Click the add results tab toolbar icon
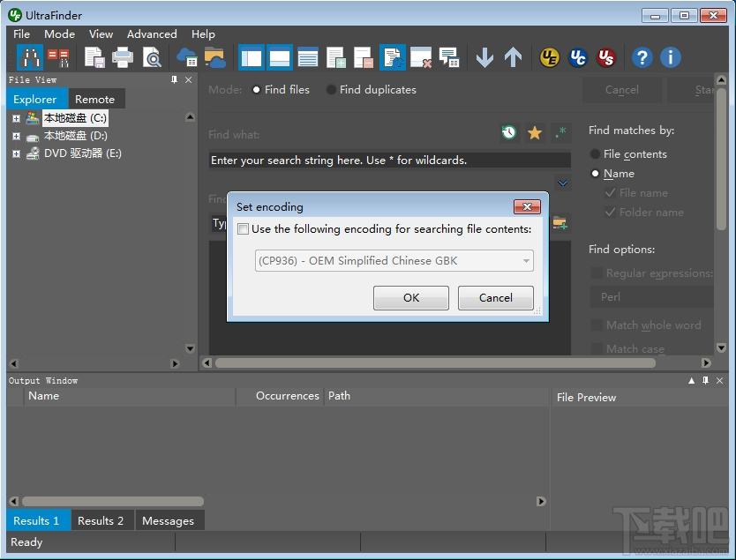This screenshot has width=736, height=560. pos(336,57)
